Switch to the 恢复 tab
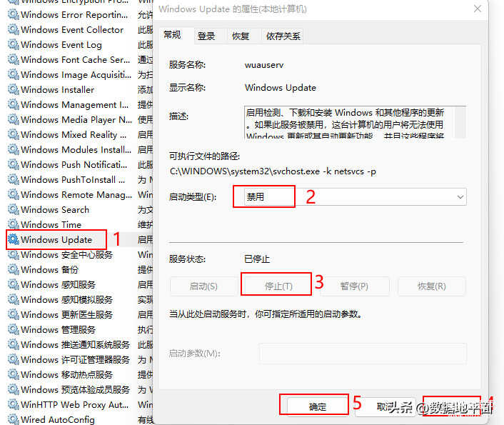504x425 pixels. (x=241, y=36)
